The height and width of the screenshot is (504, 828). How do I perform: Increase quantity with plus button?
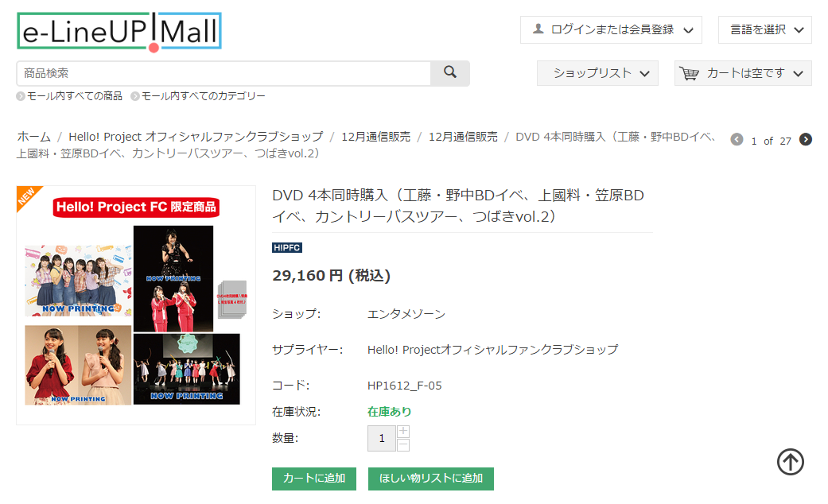point(403,431)
